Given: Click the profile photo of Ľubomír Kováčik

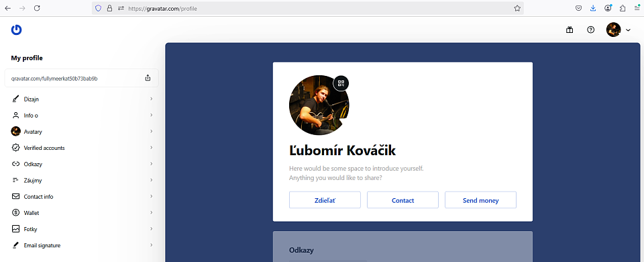Looking at the screenshot, I should click(319, 105).
